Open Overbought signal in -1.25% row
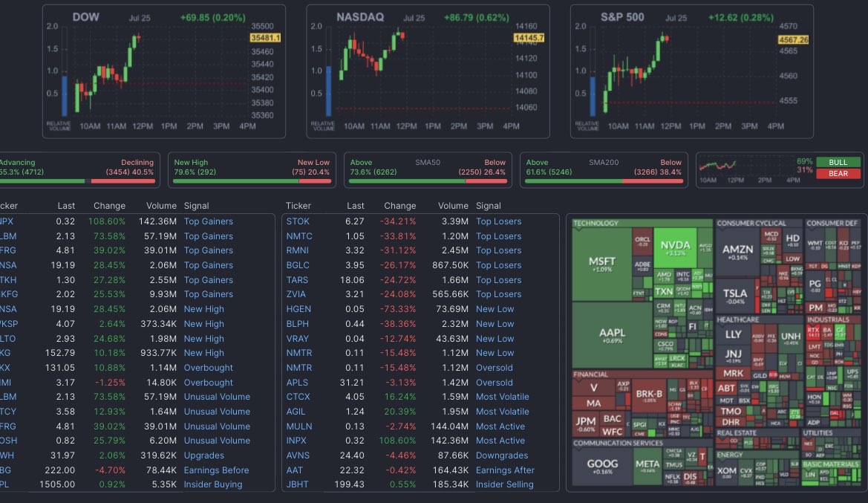This screenshot has height=503, width=868. [x=208, y=382]
